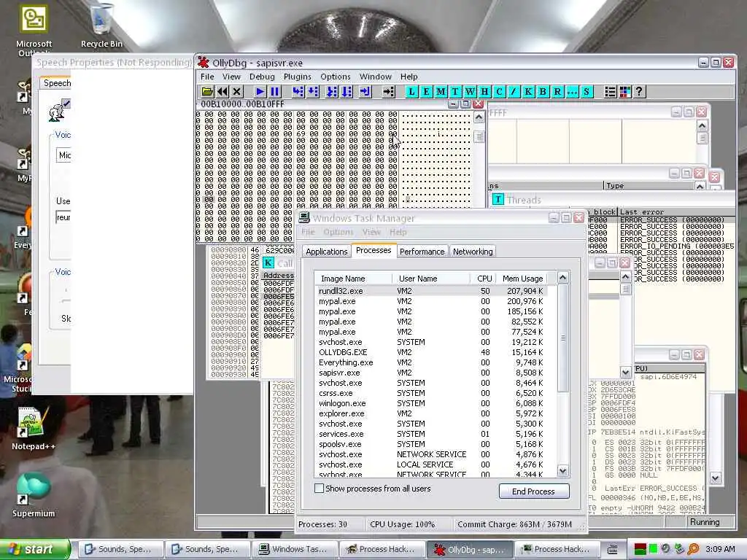Open the File menu in OllyDbg

207,77
